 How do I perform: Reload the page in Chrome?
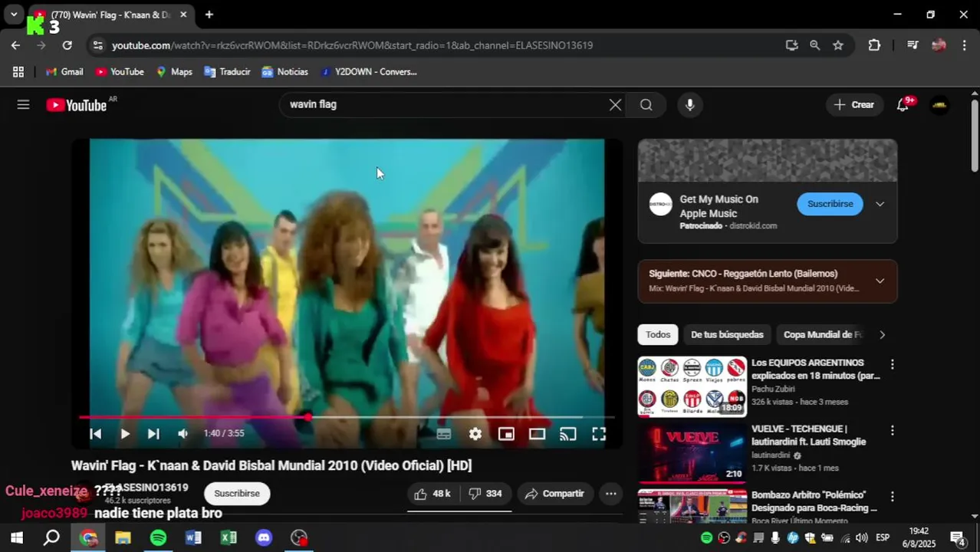click(x=67, y=45)
